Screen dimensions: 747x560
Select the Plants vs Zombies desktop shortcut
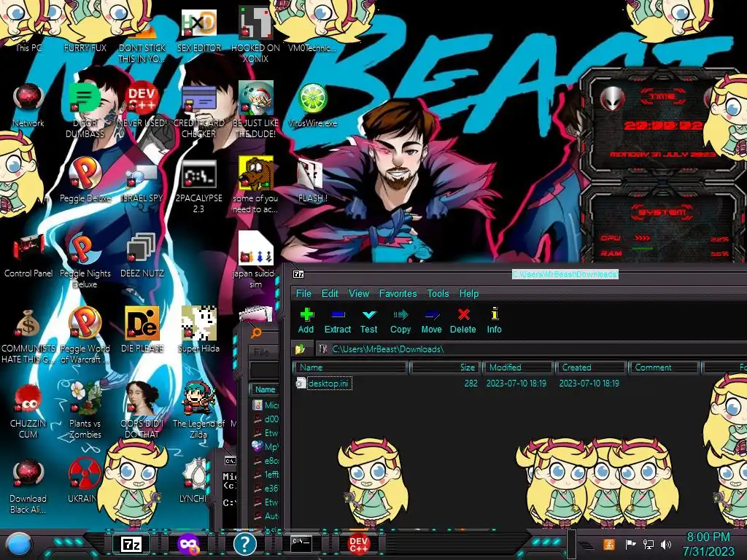(x=85, y=411)
